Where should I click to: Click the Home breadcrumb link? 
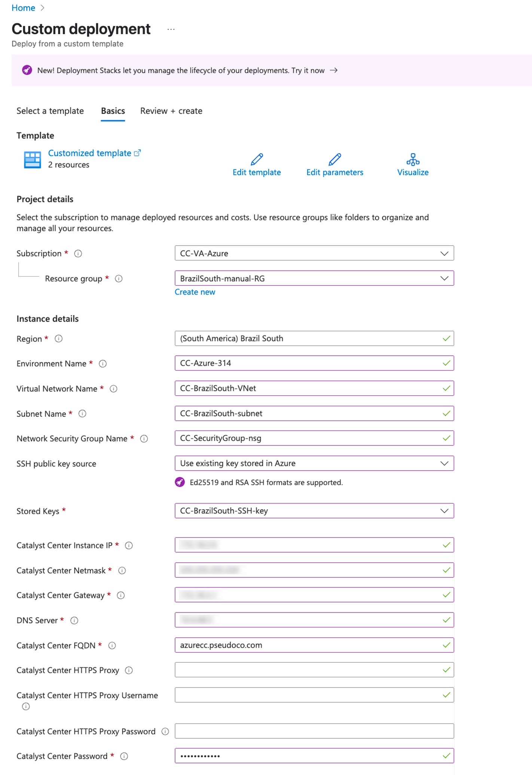tap(23, 7)
